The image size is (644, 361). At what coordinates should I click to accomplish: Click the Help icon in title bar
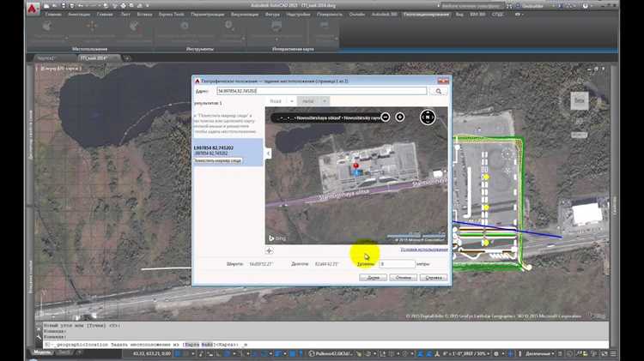(586, 6)
